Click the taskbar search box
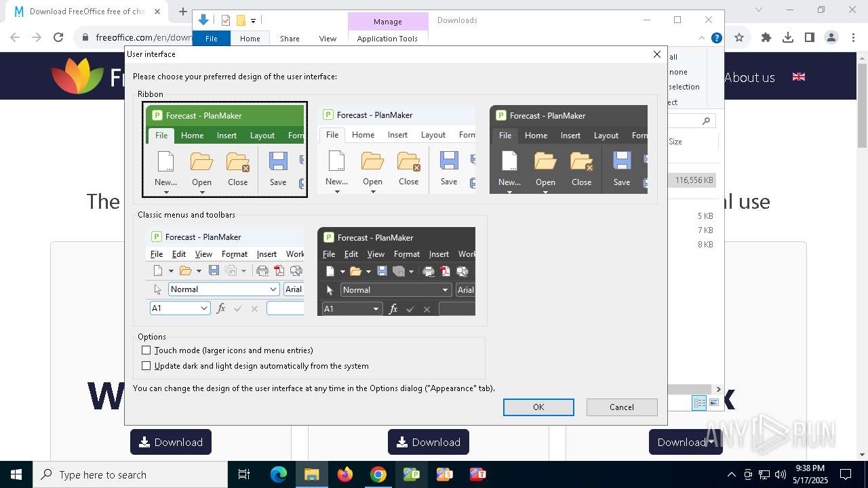 point(130,474)
